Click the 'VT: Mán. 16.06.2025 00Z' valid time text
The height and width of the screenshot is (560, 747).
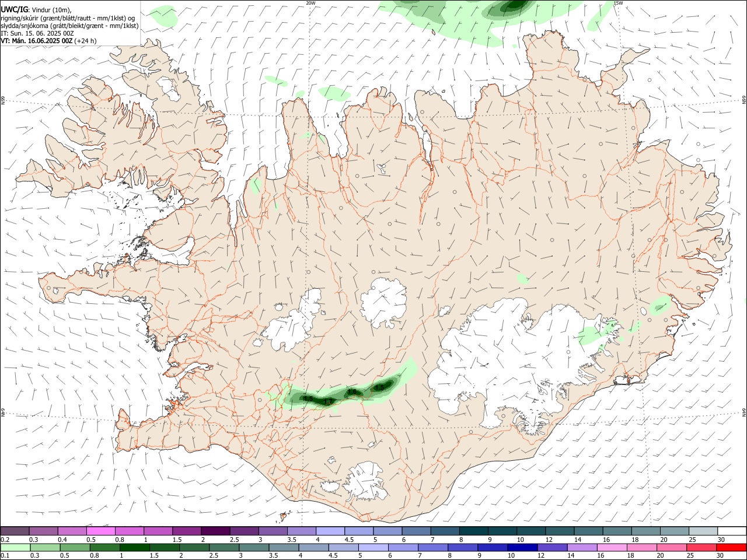(x=37, y=41)
